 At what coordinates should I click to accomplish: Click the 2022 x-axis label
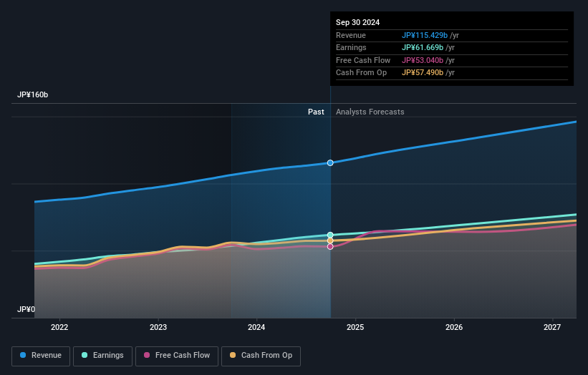[59, 328]
